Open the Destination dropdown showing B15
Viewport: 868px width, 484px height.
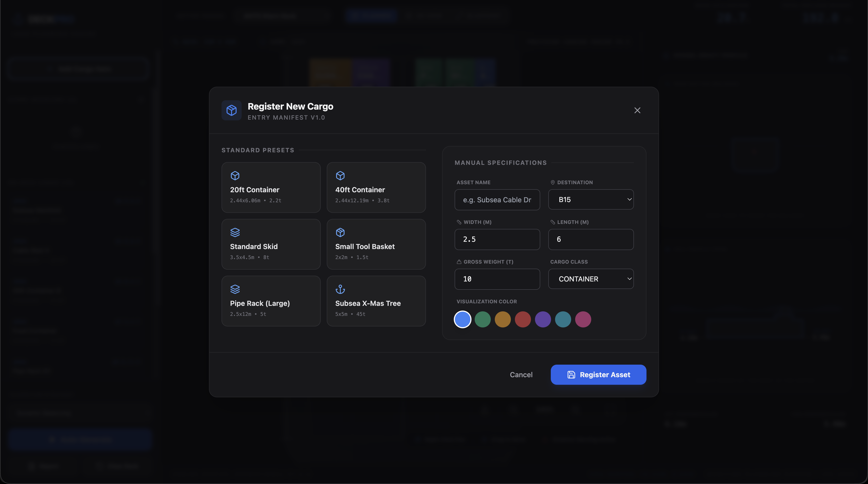point(591,199)
